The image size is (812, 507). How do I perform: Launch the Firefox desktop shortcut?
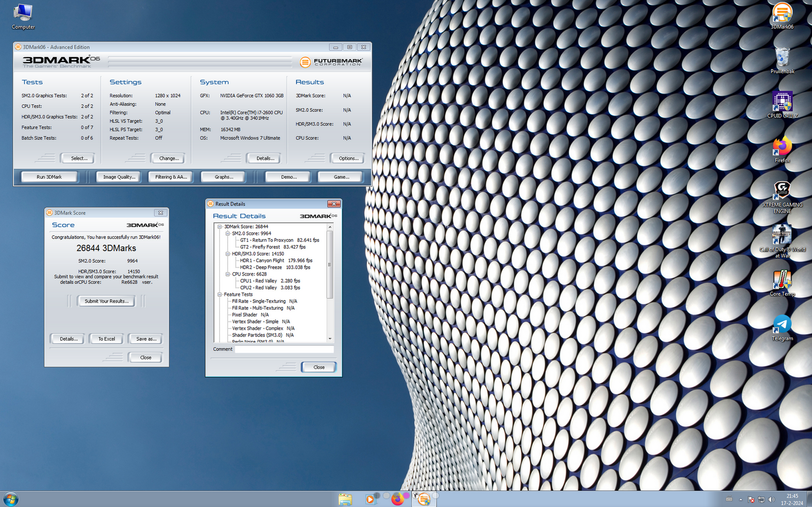[x=782, y=149]
